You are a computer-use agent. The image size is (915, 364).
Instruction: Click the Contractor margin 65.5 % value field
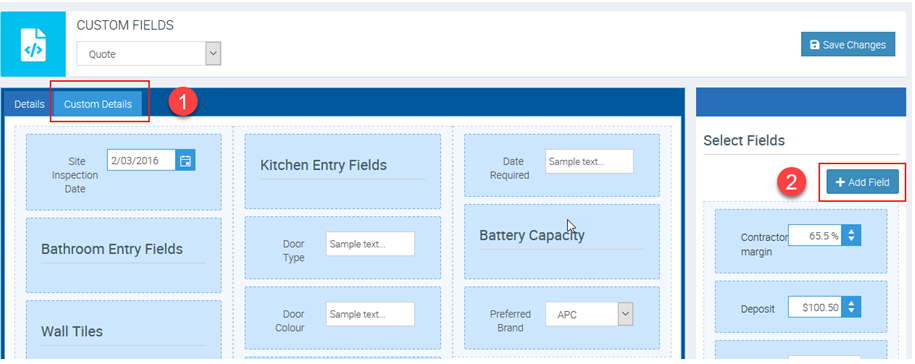pyautogui.click(x=815, y=236)
